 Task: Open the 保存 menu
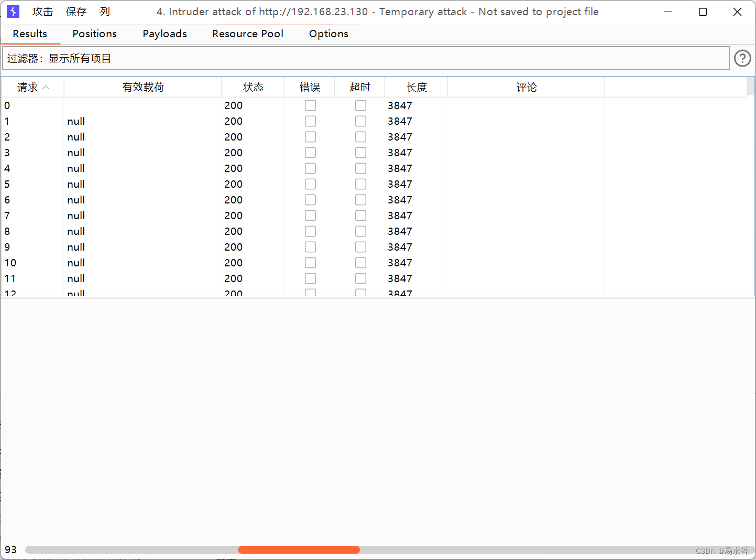coord(76,12)
